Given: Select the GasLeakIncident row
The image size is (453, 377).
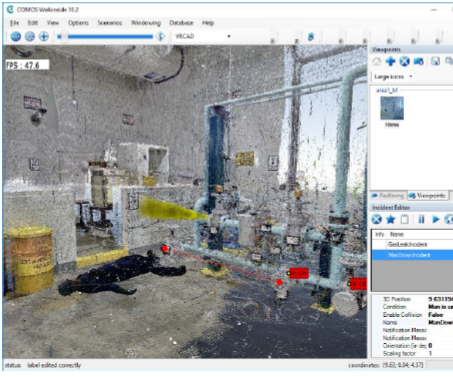Looking at the screenshot, I should point(412,244).
